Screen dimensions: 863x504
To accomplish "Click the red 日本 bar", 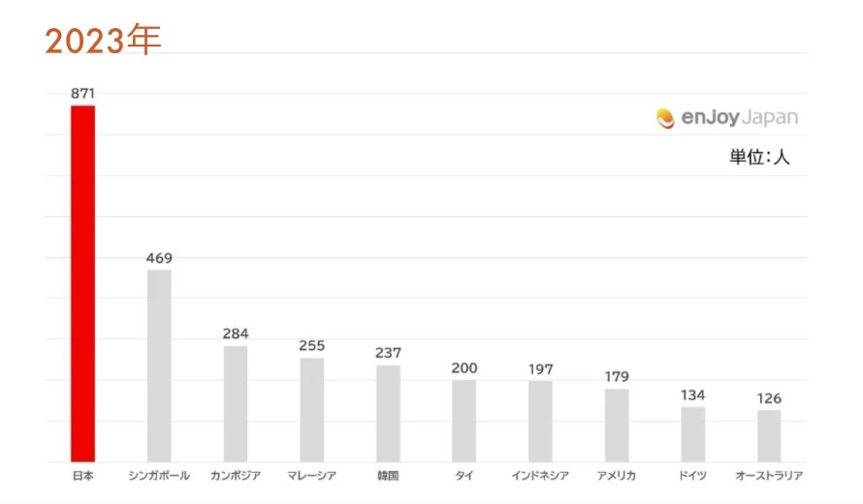I will (x=82, y=283).
